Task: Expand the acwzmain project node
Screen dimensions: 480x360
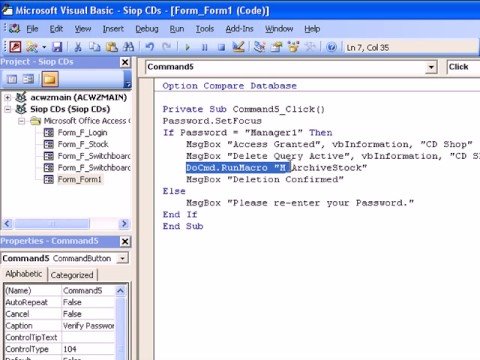Action: tap(7, 98)
